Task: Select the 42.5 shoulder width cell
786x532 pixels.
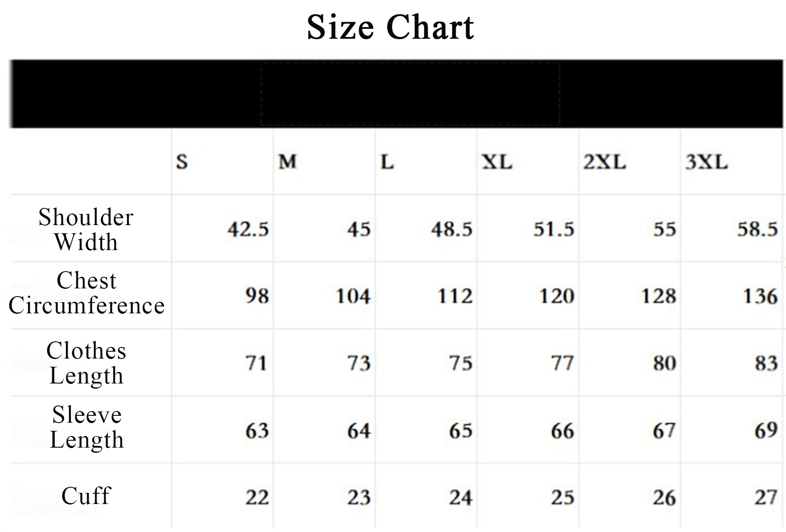Action: coord(248,229)
